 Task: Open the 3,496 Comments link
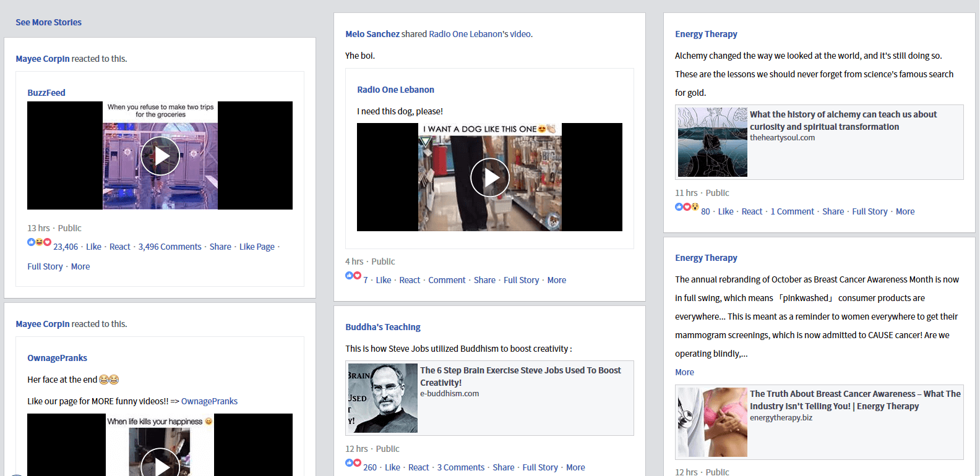pos(170,247)
